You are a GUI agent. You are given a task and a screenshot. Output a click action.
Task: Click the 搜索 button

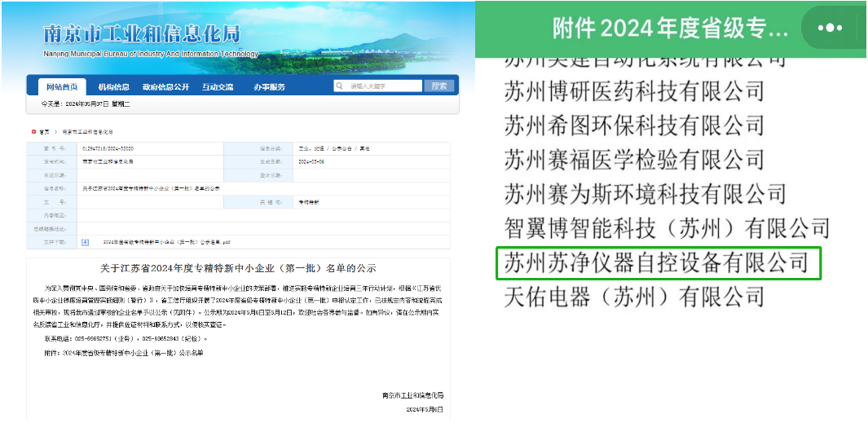pos(439,86)
